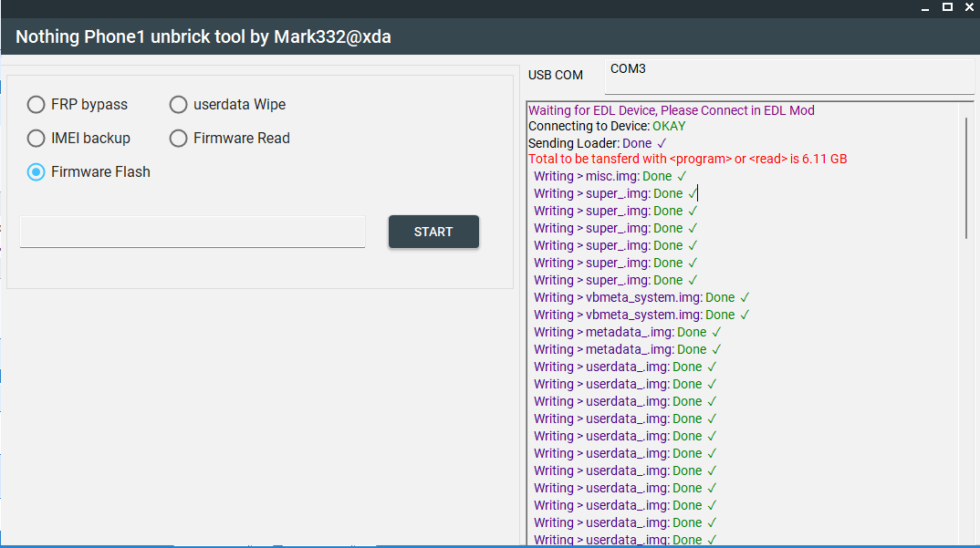Click the log panel vertical scrollbar
This screenshot has height=548, width=980.
[x=966, y=178]
